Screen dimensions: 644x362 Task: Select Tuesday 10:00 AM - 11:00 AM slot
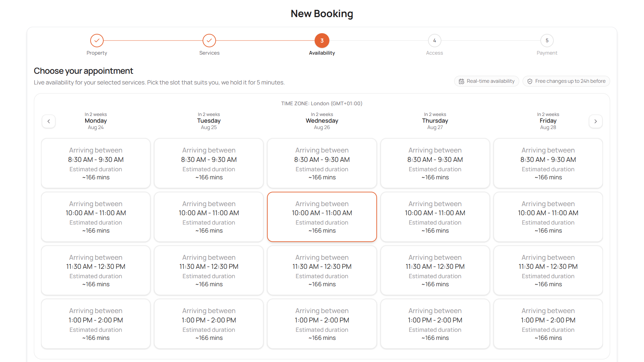pos(209,217)
